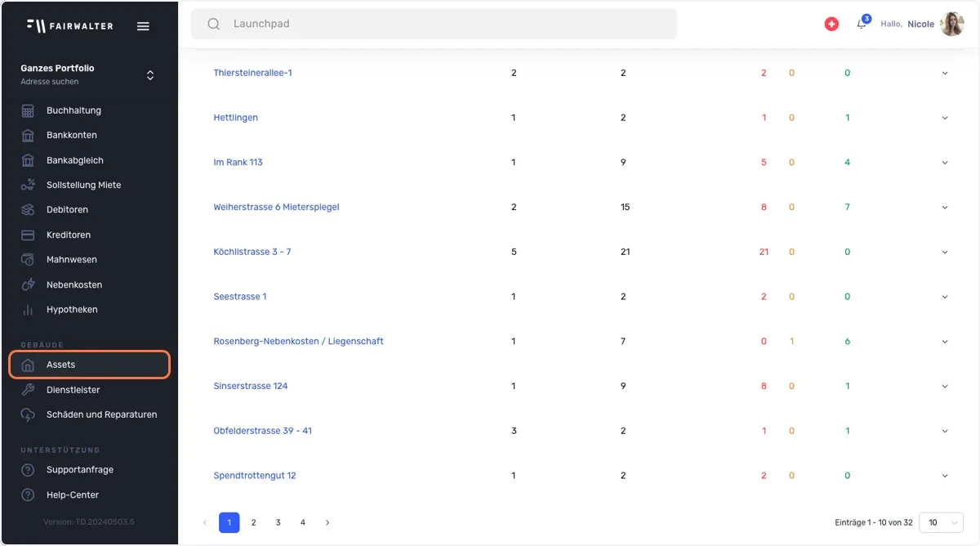The height and width of the screenshot is (546, 980).
Task: Expand the Obfelderstrasse 39 - 41 row
Action: [x=945, y=431]
